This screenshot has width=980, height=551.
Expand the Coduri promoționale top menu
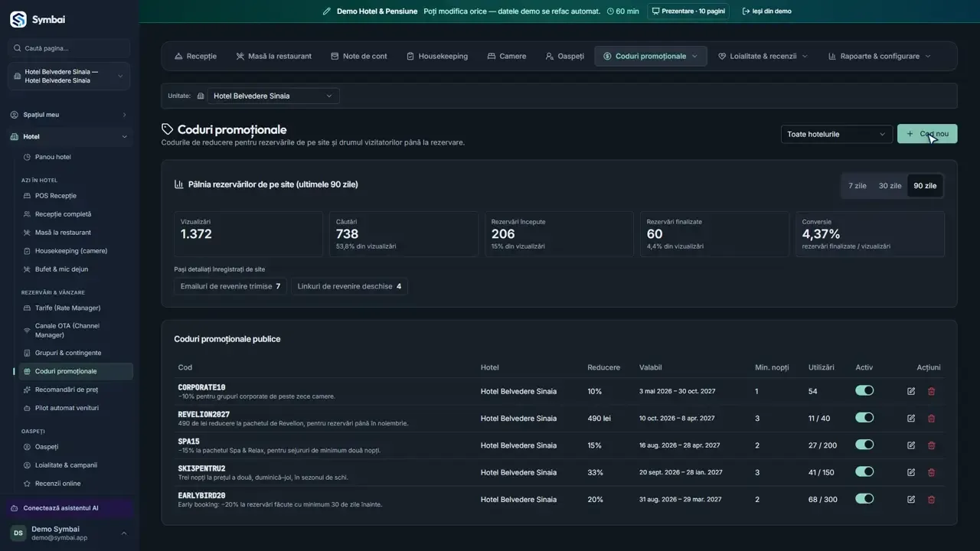(651, 56)
